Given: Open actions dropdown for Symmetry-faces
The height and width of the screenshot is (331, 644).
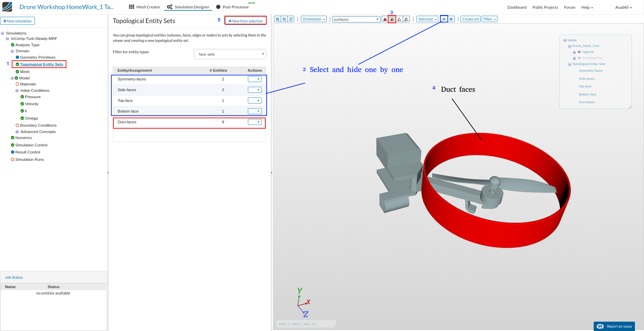Looking at the screenshot, I should pos(255,79).
